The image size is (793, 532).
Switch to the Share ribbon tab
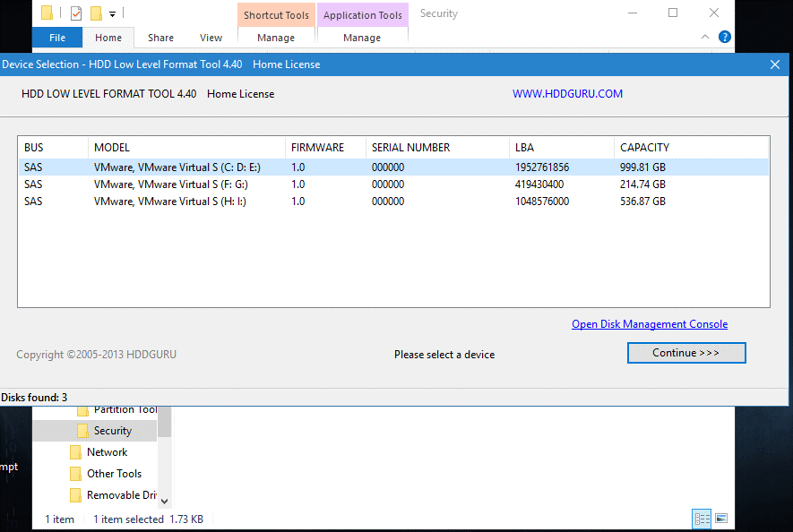click(x=161, y=38)
